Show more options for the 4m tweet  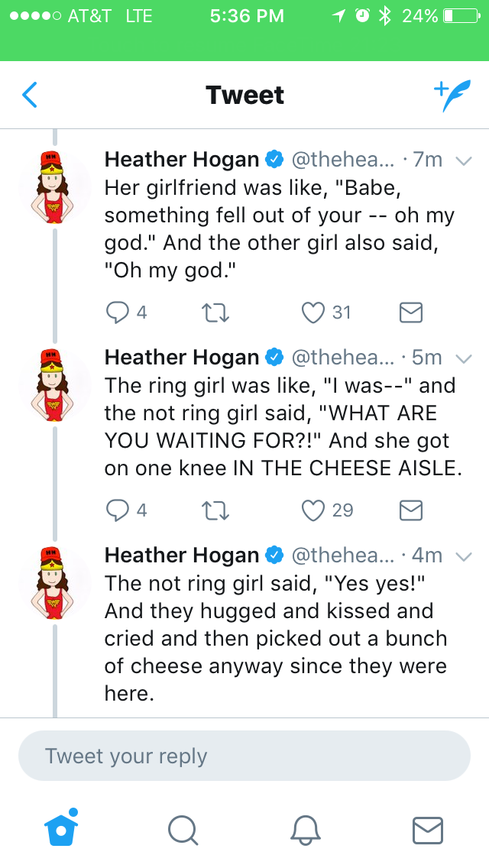pos(463,557)
